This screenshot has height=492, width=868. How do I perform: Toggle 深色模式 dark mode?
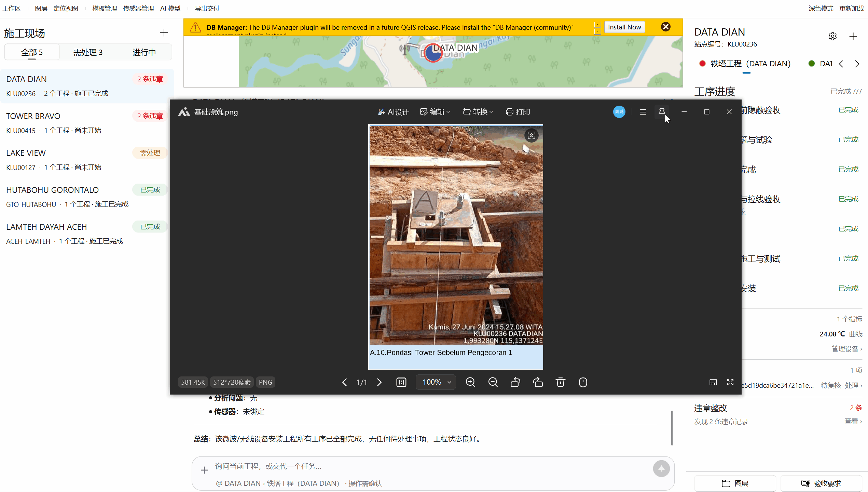(x=821, y=8)
